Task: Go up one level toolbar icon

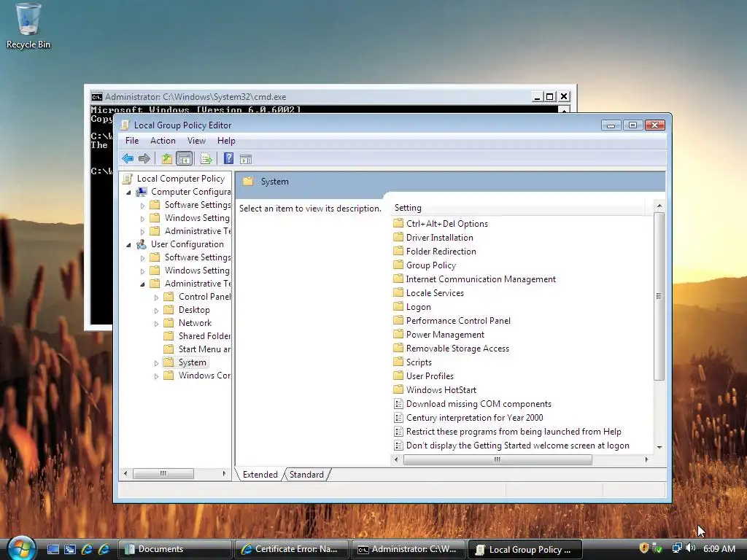Action: tap(166, 158)
